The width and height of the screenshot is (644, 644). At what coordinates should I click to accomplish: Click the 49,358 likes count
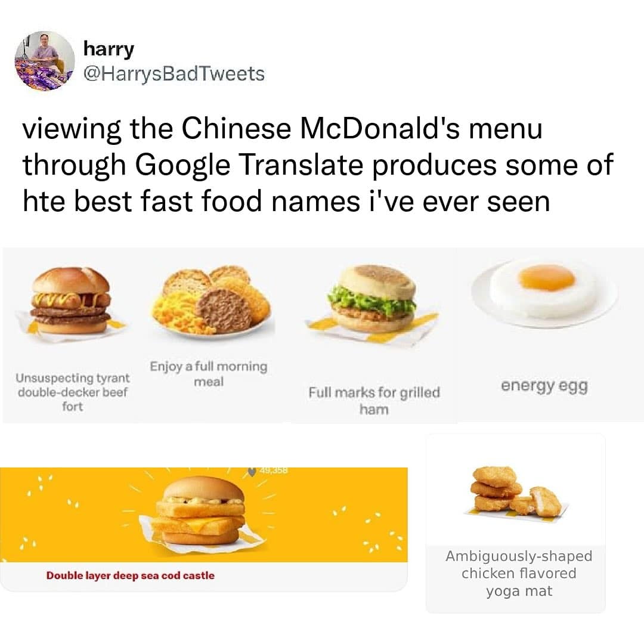point(274,470)
